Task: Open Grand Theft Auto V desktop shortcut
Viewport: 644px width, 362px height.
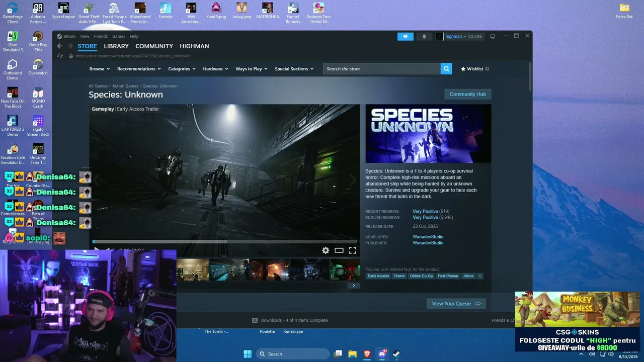Action: [89, 13]
